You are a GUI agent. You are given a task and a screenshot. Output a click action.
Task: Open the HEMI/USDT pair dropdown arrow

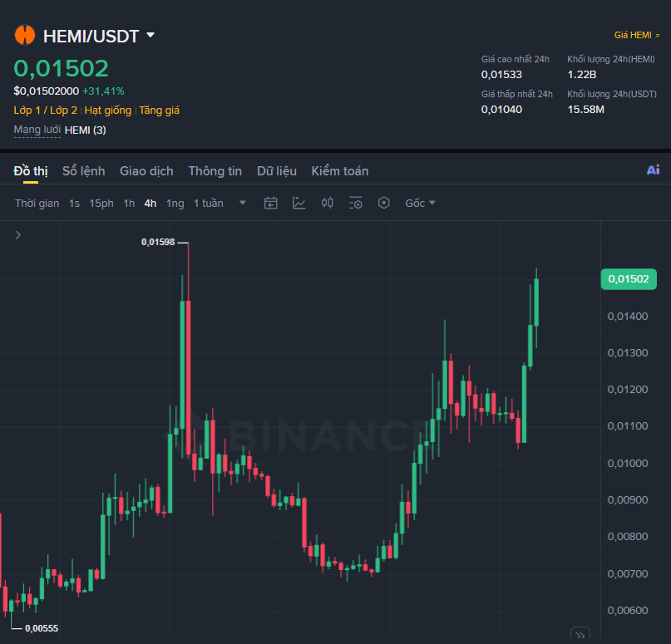tap(150, 35)
